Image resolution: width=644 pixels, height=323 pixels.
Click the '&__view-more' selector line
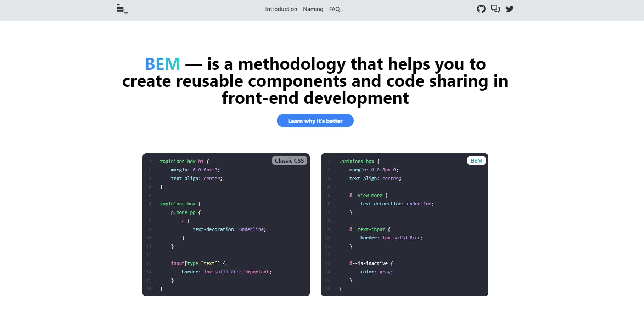369,195
